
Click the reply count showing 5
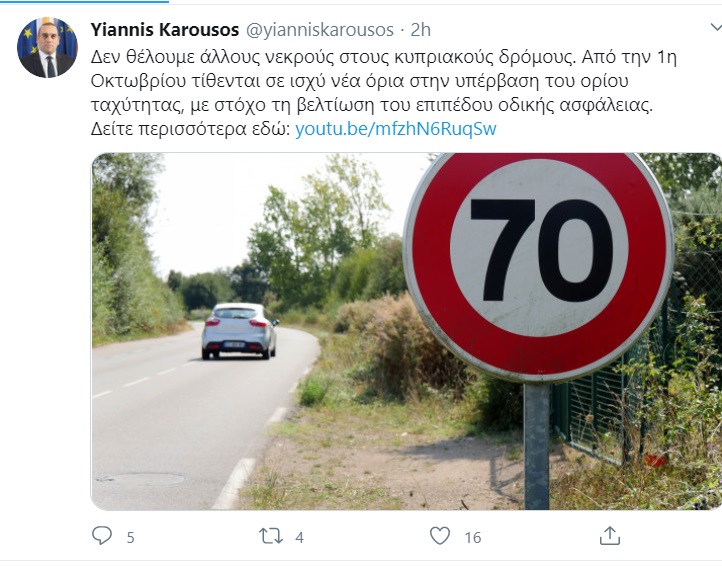[130, 538]
